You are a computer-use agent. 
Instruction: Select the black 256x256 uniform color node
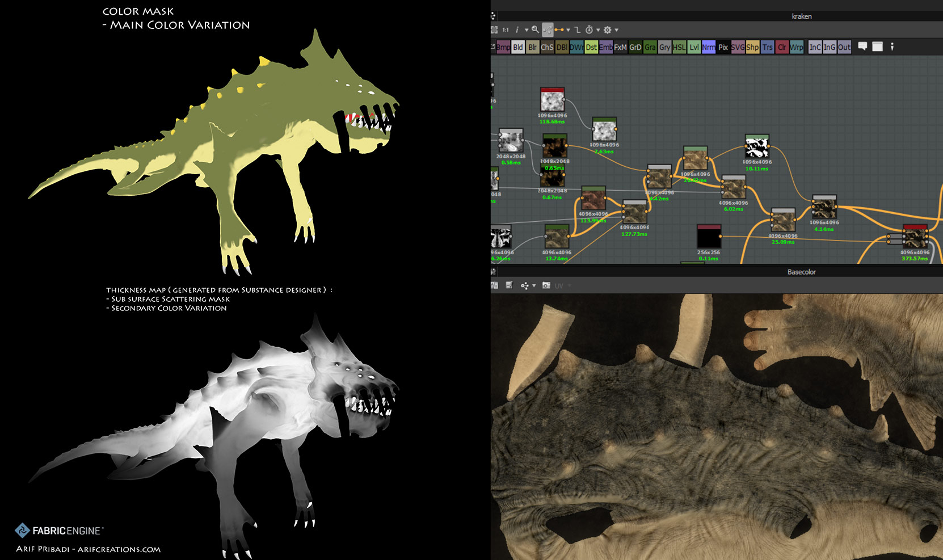click(709, 237)
